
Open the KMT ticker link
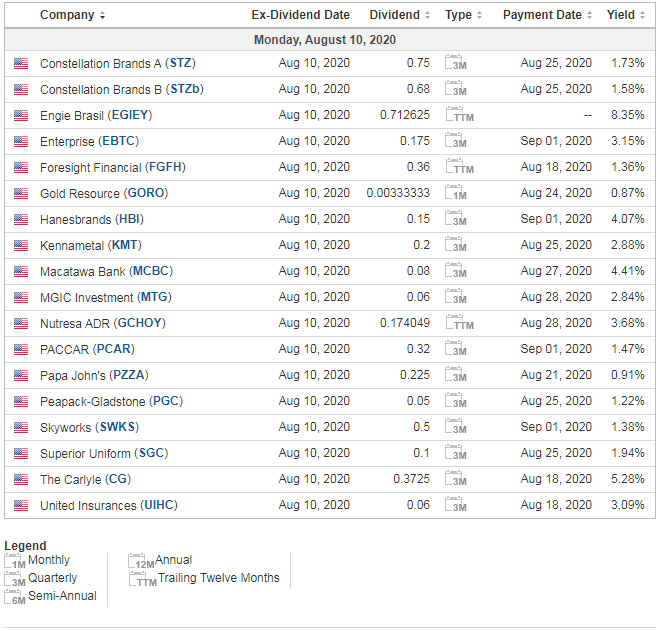click(x=124, y=245)
